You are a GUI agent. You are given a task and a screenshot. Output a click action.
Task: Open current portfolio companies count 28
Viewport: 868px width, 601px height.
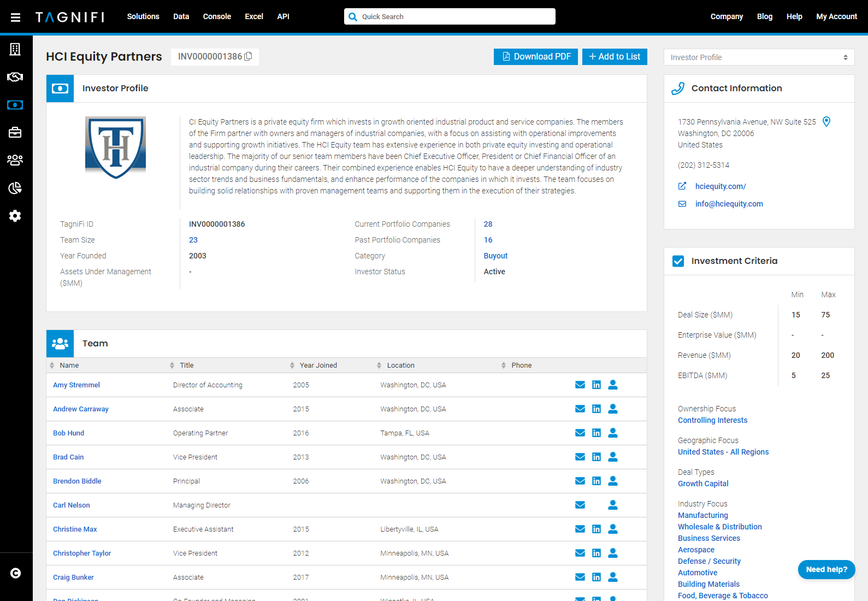488,224
